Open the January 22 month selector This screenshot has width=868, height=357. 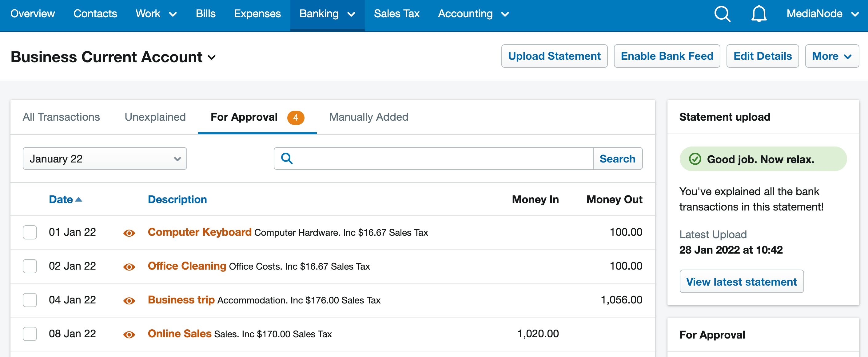click(x=105, y=158)
